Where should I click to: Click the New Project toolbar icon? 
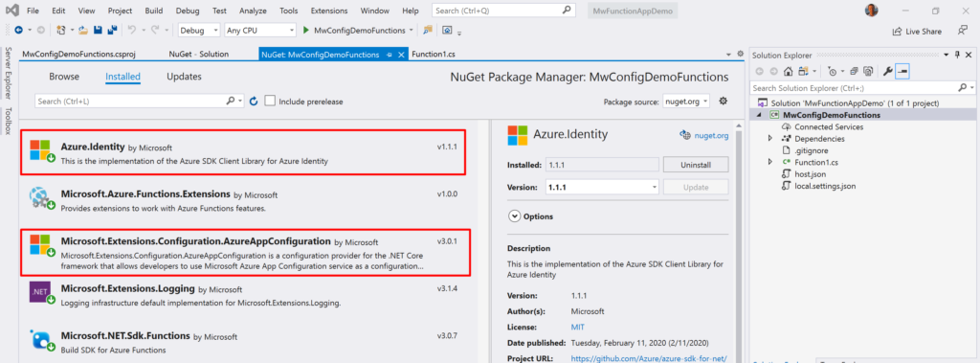click(60, 30)
